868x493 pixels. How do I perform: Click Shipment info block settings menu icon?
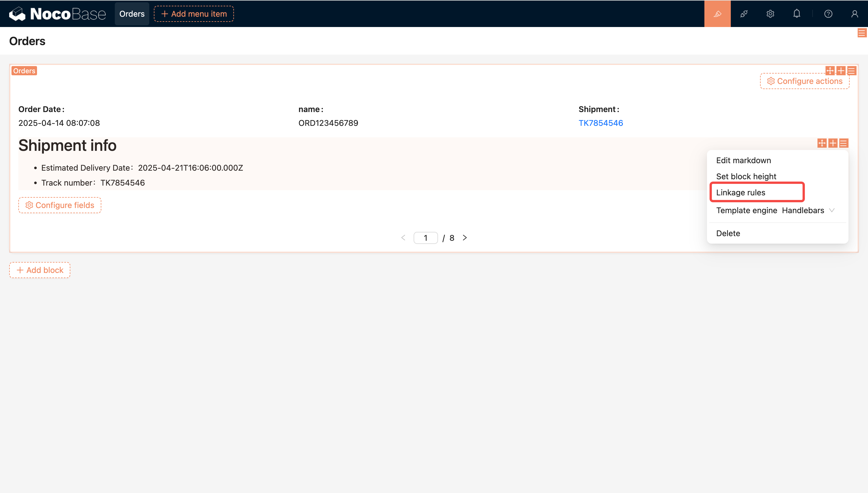click(x=843, y=143)
